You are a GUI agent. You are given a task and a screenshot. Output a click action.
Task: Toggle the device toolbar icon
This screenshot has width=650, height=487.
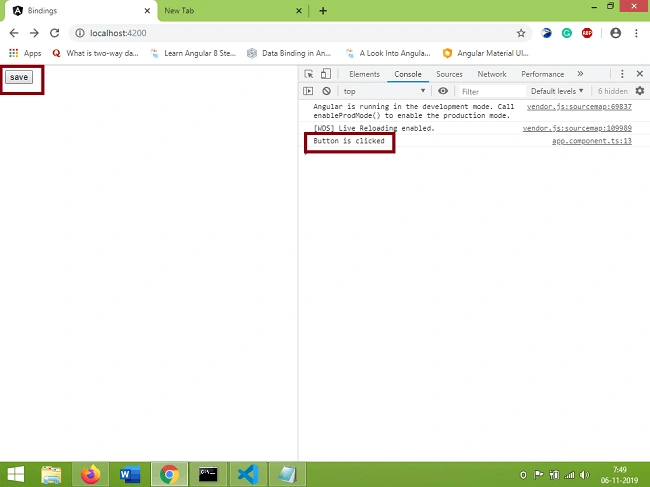coord(326,74)
